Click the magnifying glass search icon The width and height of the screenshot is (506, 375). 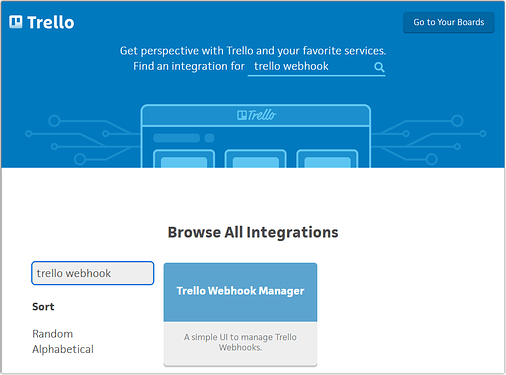click(x=379, y=67)
